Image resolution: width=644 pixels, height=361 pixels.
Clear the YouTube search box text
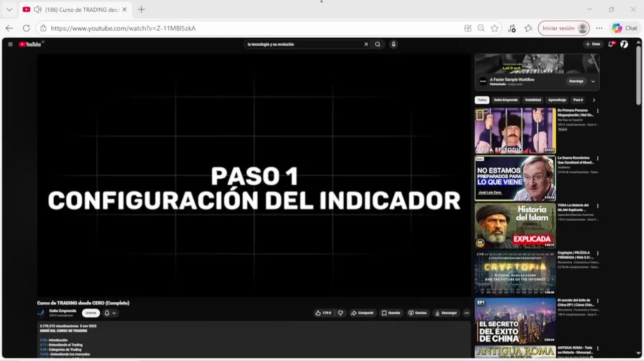click(x=366, y=44)
